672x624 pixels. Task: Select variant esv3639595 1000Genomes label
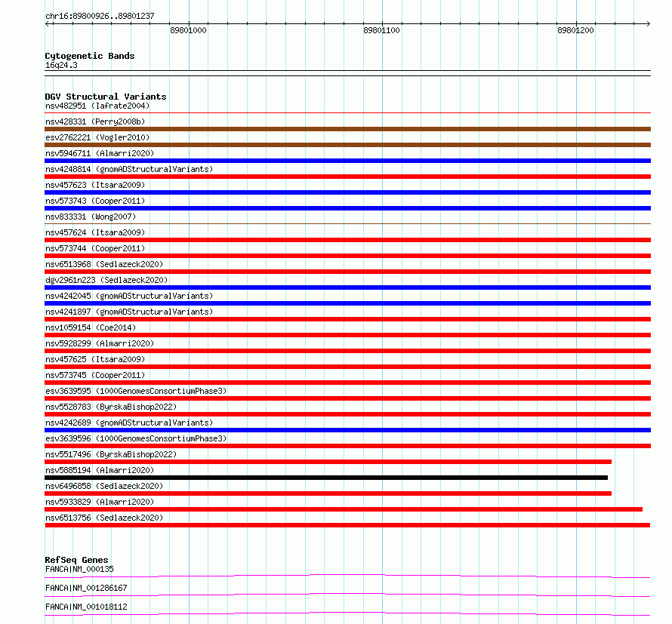[136, 391]
